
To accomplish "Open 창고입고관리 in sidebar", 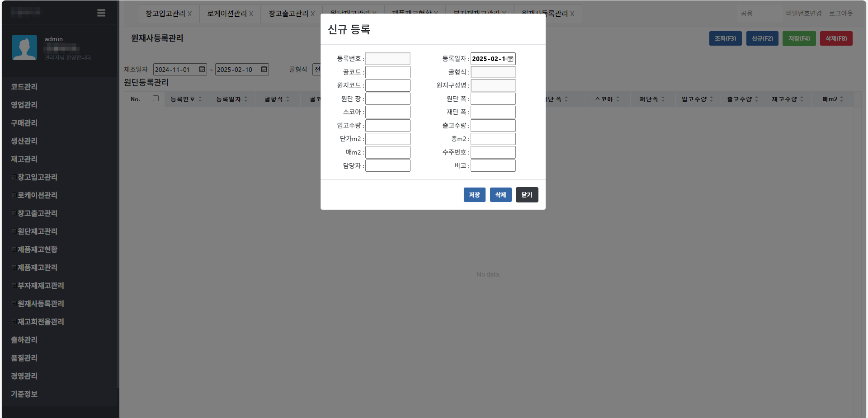I will pos(38,177).
